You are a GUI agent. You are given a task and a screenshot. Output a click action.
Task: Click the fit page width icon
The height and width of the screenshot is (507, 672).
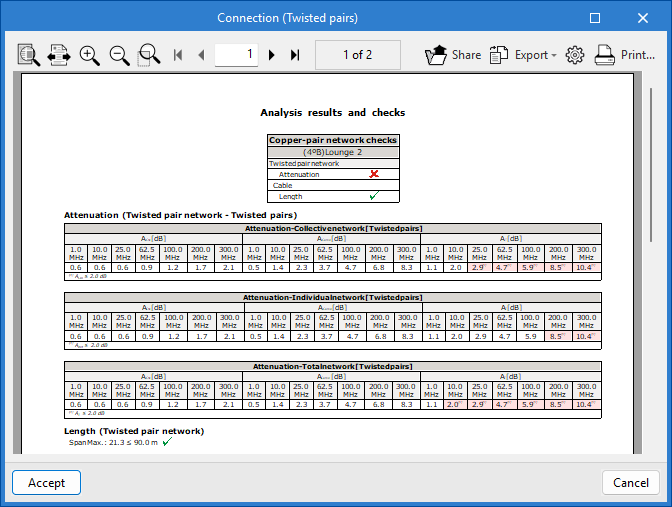pyautogui.click(x=59, y=55)
